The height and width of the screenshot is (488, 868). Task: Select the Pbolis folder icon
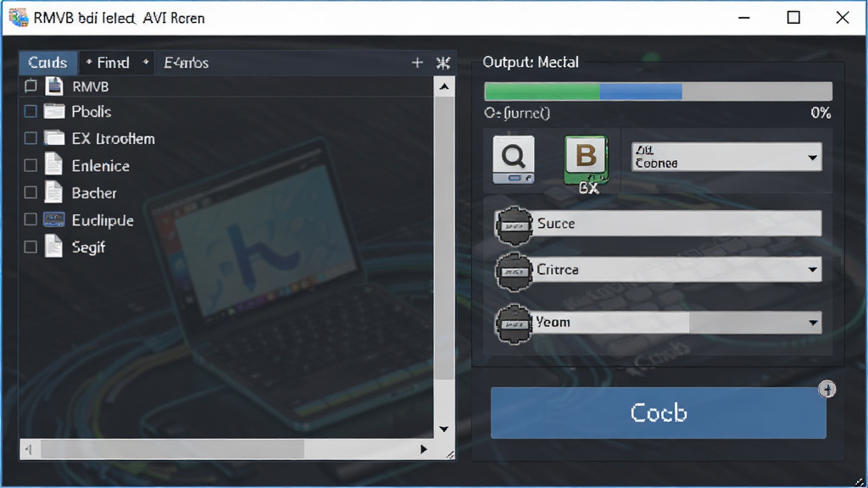tap(54, 112)
